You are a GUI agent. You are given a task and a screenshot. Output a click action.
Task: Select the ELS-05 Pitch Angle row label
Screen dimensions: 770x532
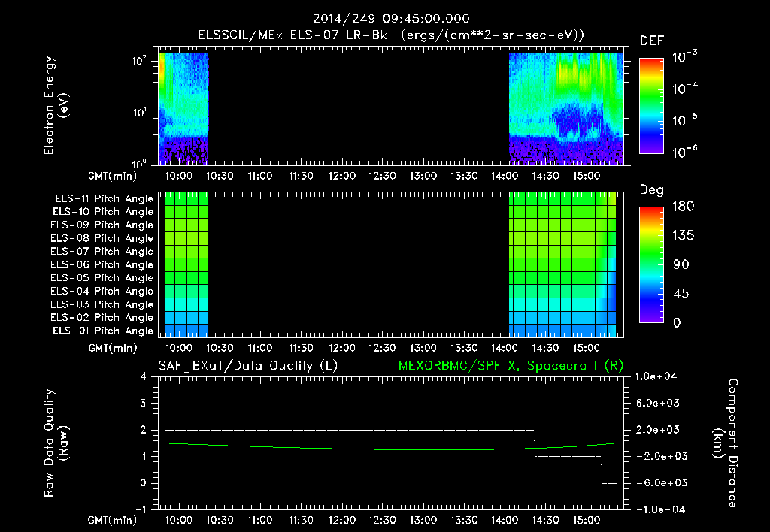click(102, 278)
